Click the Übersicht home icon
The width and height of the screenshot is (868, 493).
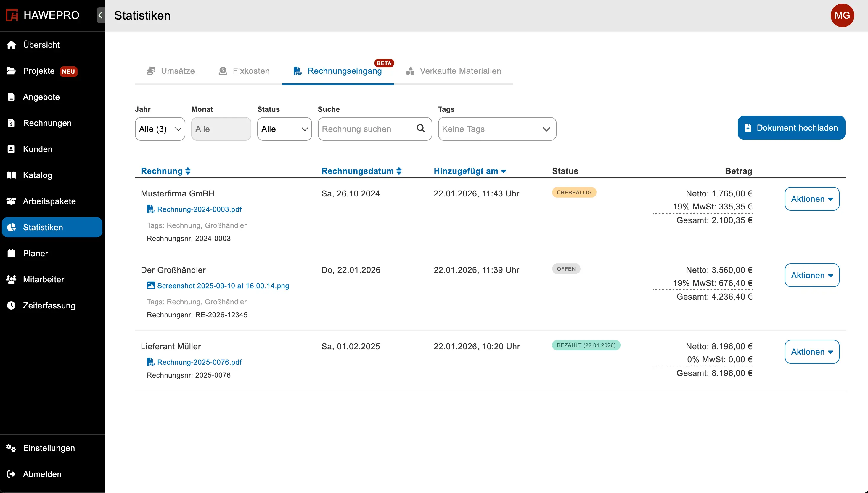(x=11, y=45)
